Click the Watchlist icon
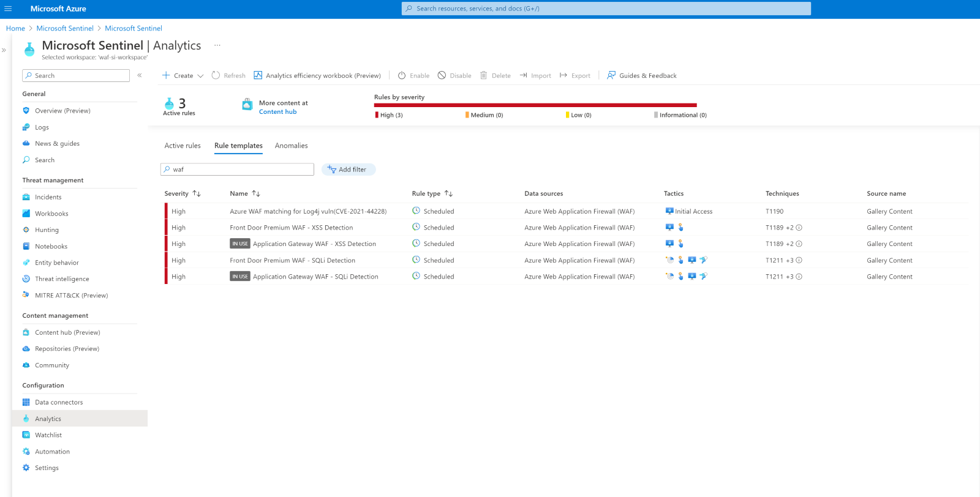 tap(26, 435)
